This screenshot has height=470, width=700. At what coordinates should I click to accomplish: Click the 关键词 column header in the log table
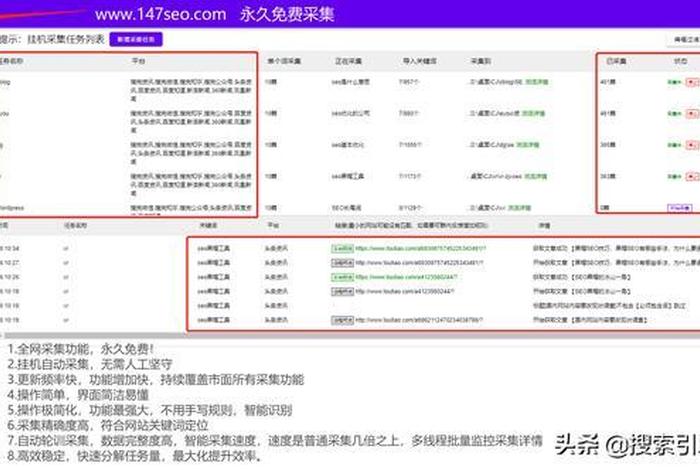208,226
